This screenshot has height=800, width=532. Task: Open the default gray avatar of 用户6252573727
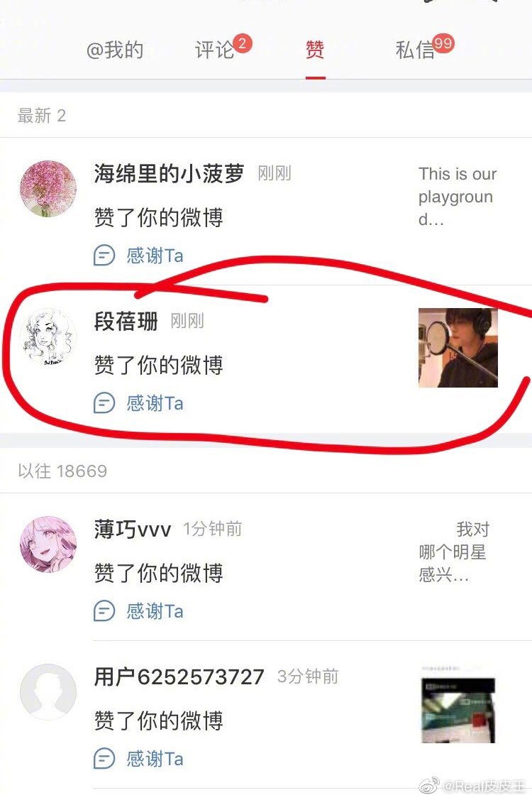click(48, 692)
